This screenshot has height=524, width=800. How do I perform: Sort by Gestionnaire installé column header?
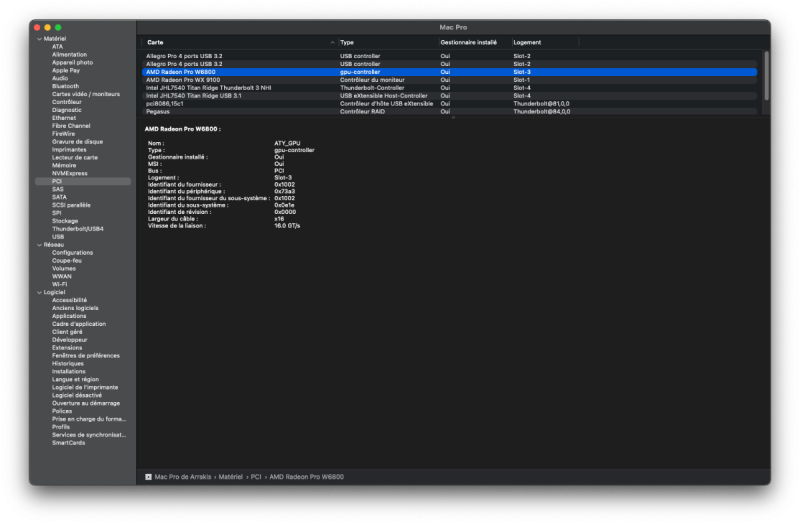point(469,43)
